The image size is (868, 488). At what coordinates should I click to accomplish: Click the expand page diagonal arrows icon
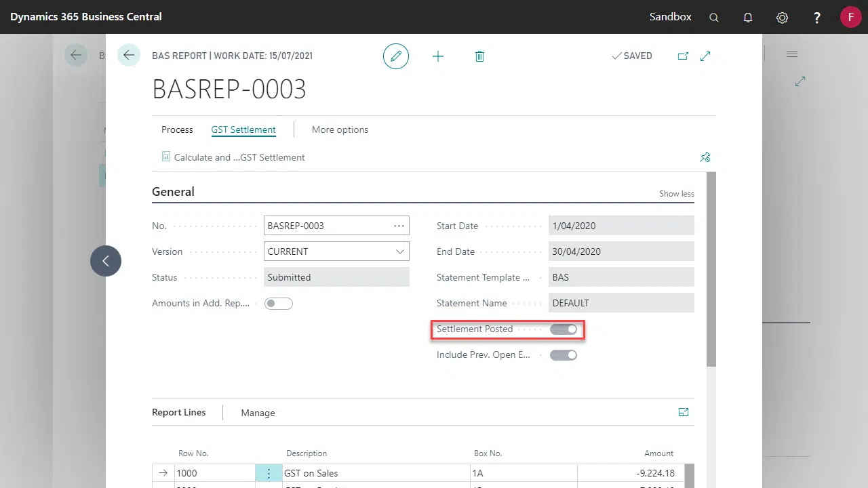(705, 56)
